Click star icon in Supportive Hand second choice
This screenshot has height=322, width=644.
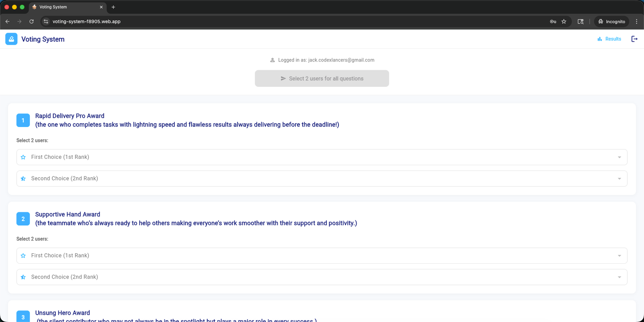[23, 277]
